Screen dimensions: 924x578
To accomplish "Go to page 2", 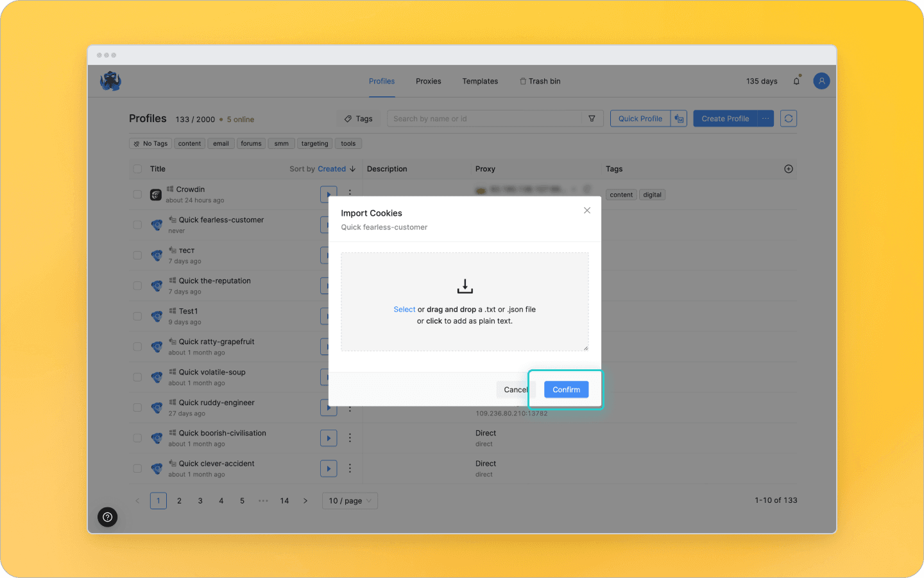I will tap(179, 501).
